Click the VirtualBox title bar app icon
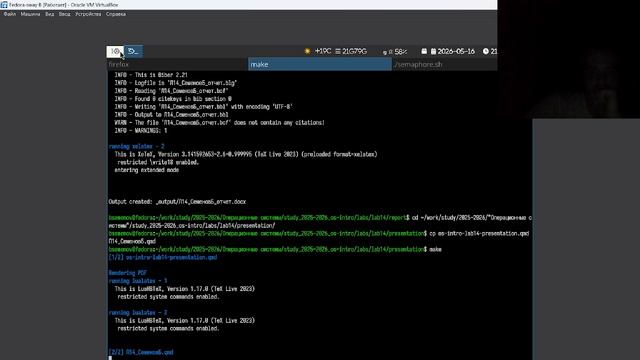 tap(4, 5)
